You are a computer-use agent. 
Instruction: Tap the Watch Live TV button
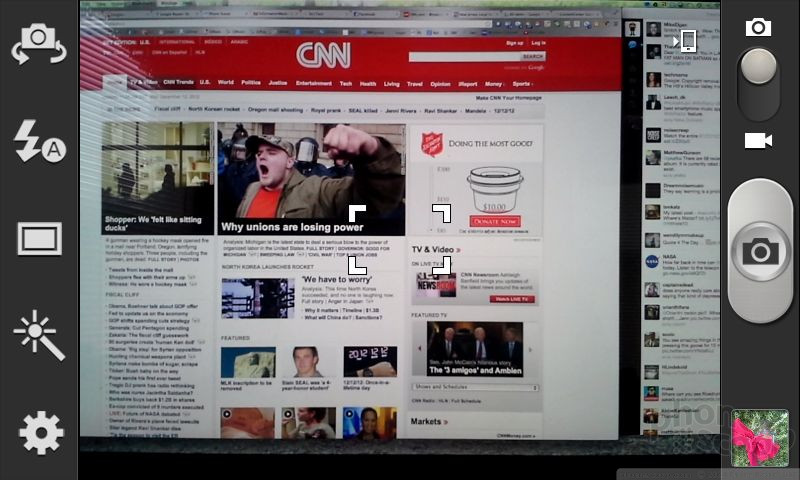click(512, 299)
